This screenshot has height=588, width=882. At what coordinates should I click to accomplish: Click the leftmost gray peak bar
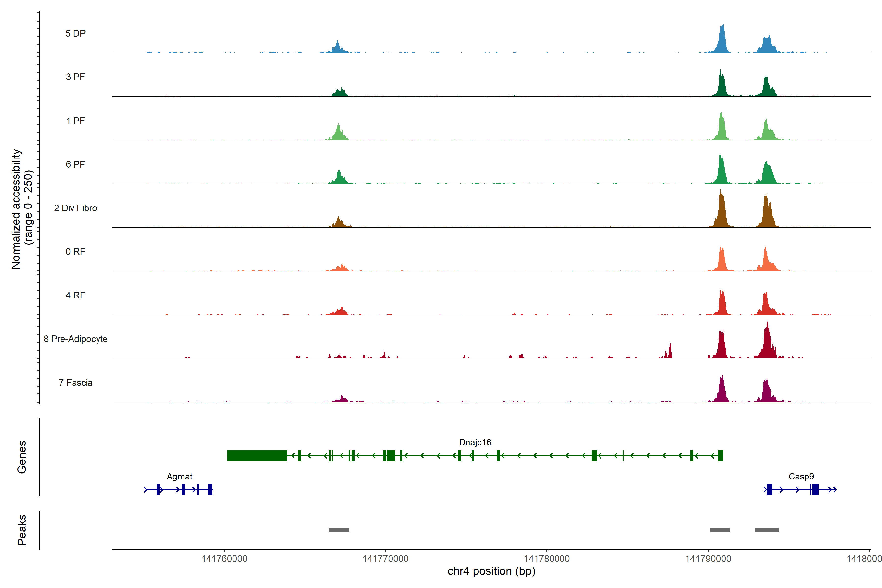(339, 530)
